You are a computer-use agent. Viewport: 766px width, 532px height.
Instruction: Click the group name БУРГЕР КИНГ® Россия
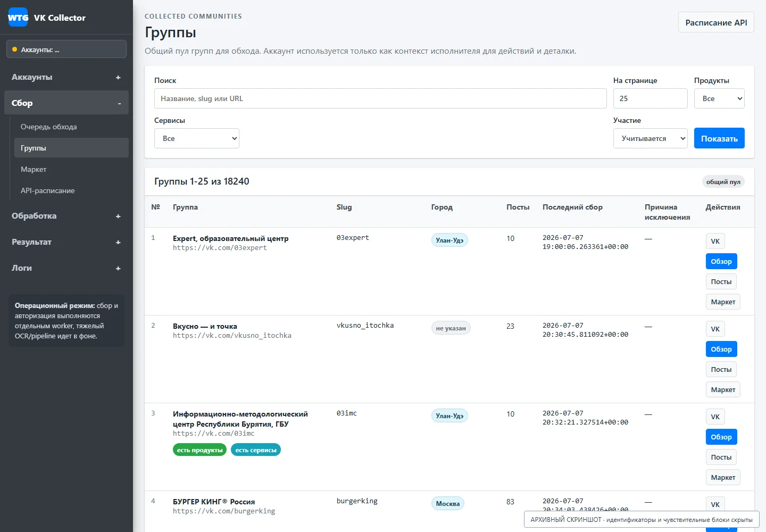(x=214, y=502)
